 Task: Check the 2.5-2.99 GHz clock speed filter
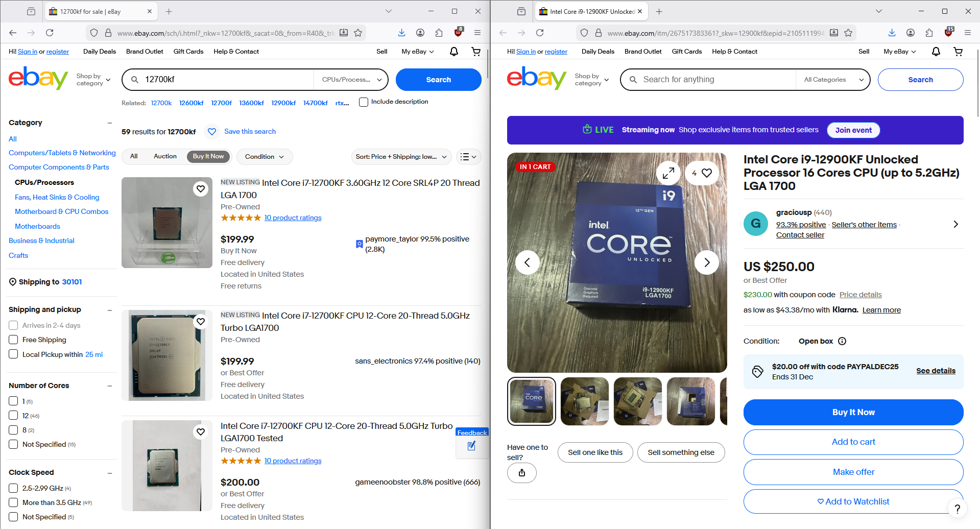tap(13, 488)
